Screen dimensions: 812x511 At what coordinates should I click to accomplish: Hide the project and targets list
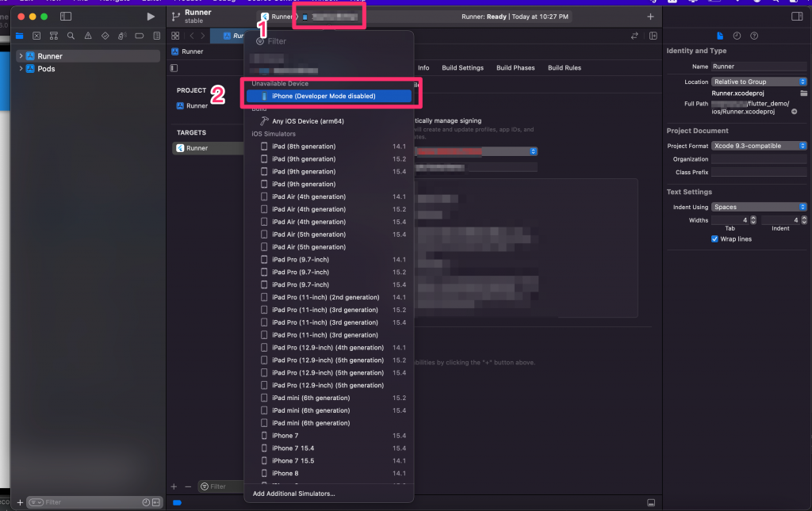tap(174, 68)
